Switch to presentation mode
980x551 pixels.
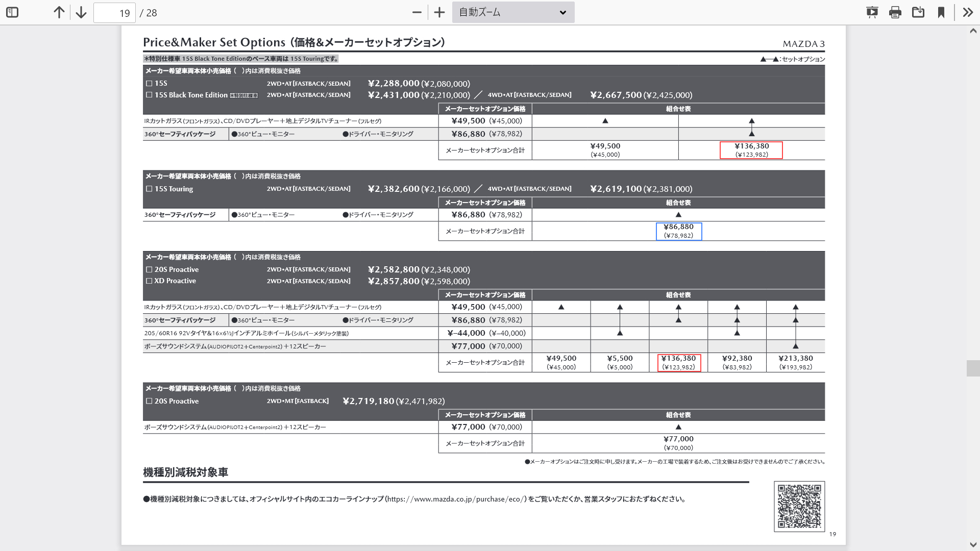[872, 12]
